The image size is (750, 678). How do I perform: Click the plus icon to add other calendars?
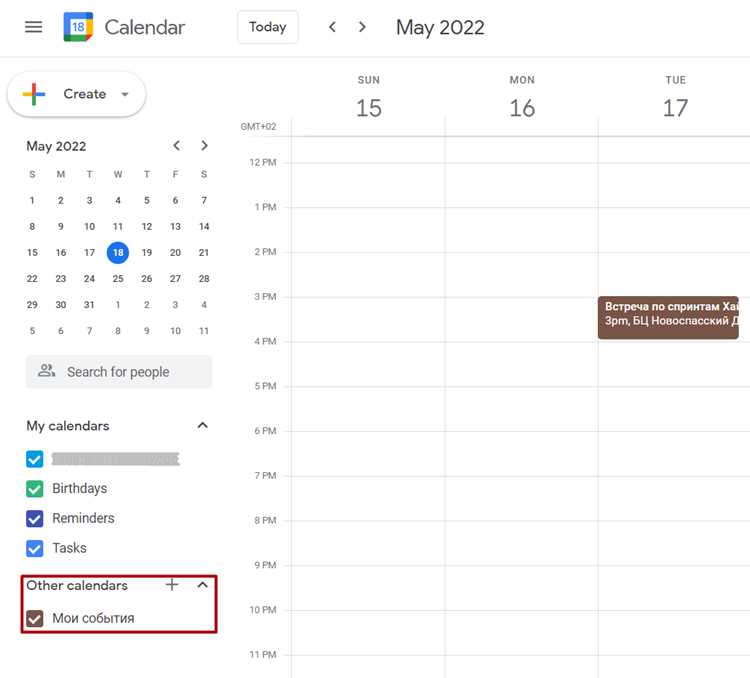click(x=172, y=585)
